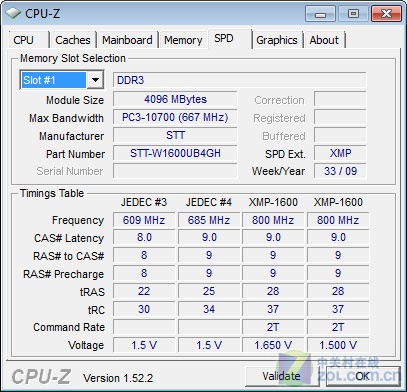Image resolution: width=407 pixels, height=392 pixels.
Task: Click the 1.500 V voltage cell
Action: pyautogui.click(x=338, y=345)
